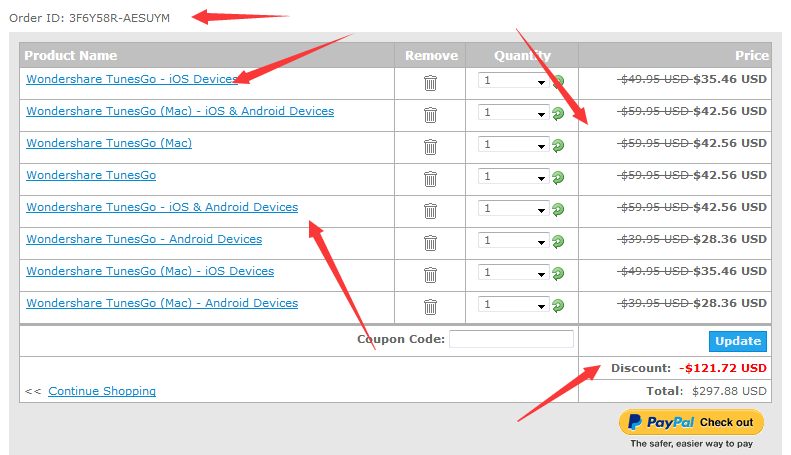Remove plain Wondershare TunesGo via trash icon
Image resolution: width=791 pixels, height=455 pixels.
(430, 179)
